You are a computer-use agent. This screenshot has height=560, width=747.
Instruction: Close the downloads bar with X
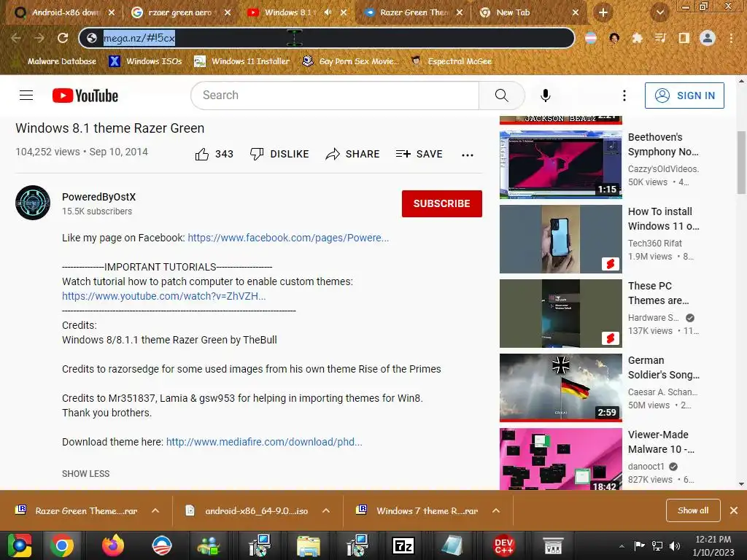pos(734,510)
